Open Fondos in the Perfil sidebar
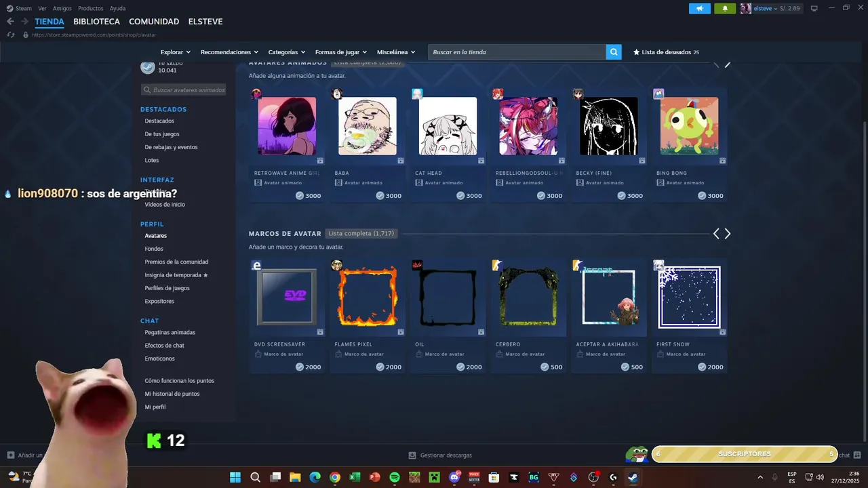This screenshot has height=488, width=868. coord(154,249)
